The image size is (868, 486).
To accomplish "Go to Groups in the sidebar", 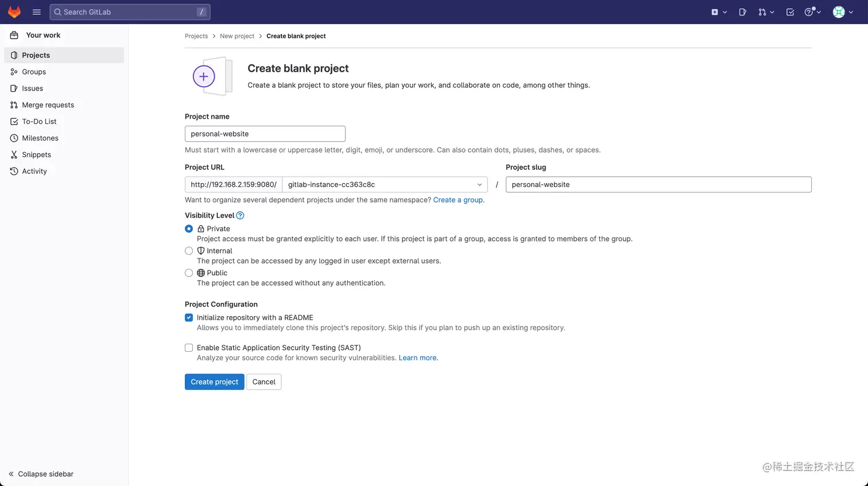I will pyautogui.click(x=34, y=72).
